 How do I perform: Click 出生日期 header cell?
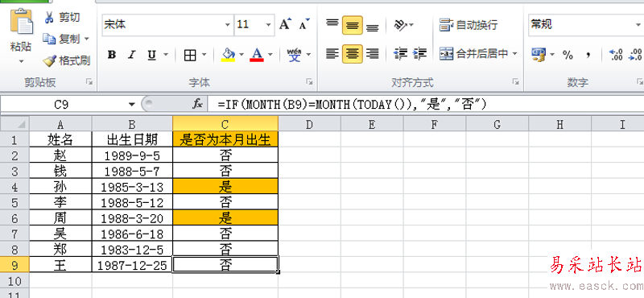point(132,140)
